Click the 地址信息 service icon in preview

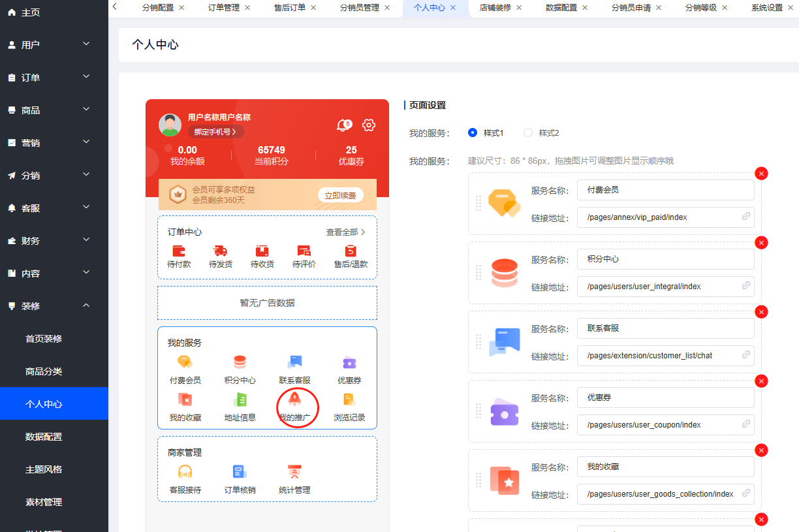(240, 399)
